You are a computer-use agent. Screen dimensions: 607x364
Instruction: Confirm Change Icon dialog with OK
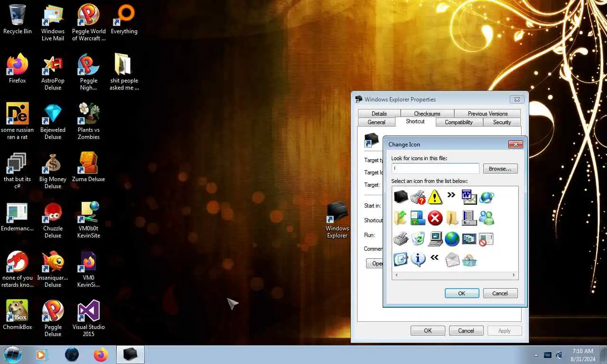462,293
